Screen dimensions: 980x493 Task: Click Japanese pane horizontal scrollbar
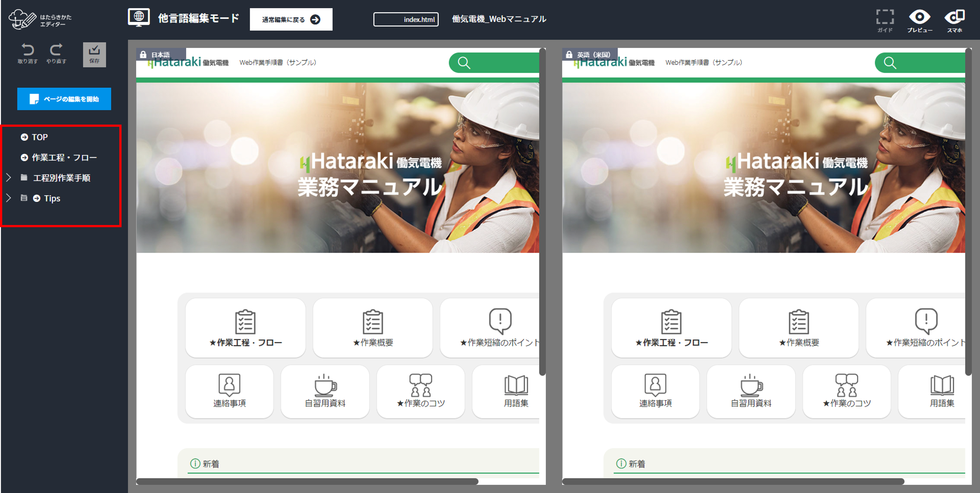(307, 481)
